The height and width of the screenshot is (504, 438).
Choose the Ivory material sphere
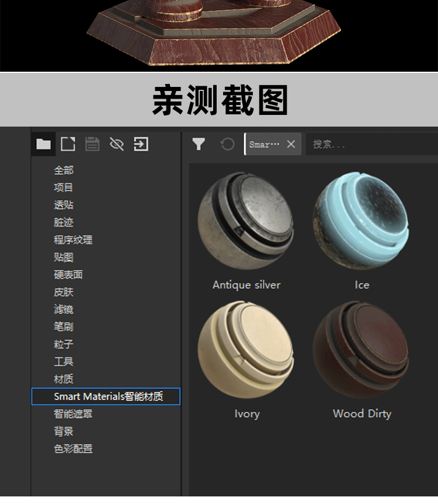tap(246, 350)
